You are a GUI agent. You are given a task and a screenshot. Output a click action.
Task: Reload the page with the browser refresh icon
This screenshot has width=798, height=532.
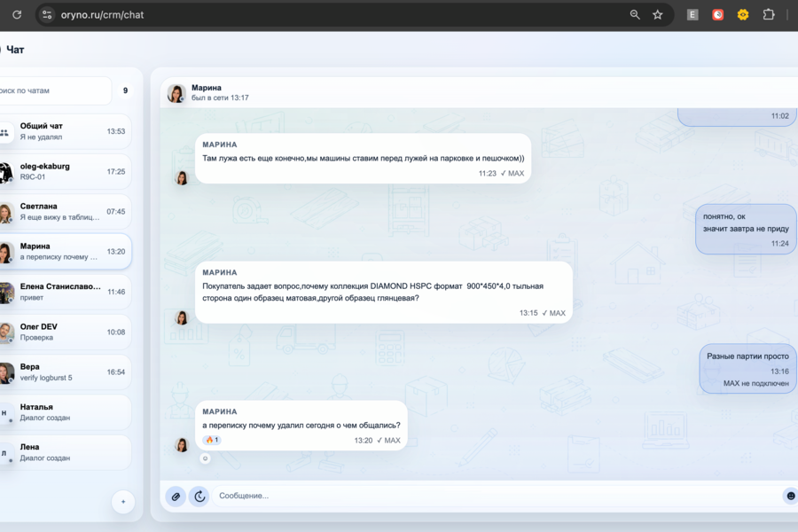click(x=17, y=15)
